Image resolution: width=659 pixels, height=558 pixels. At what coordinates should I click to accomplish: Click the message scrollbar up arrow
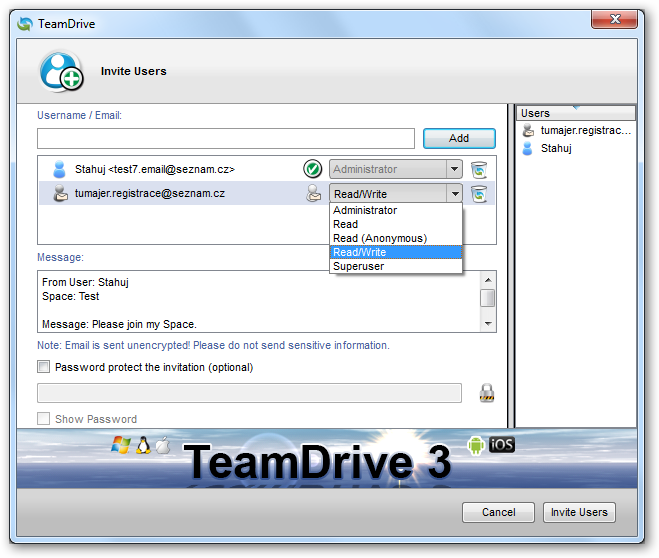pyautogui.click(x=488, y=280)
